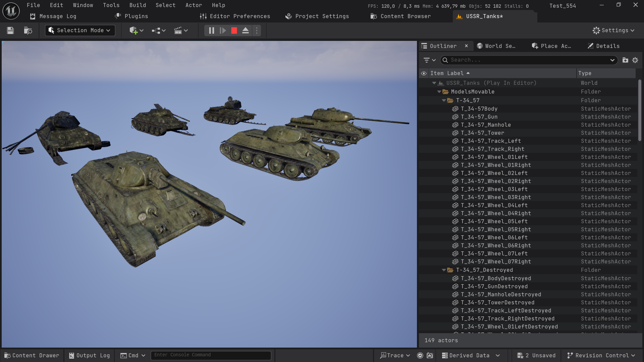Select the T_34-57_Tower tree item
The width and height of the screenshot is (644, 362).
pos(482,133)
